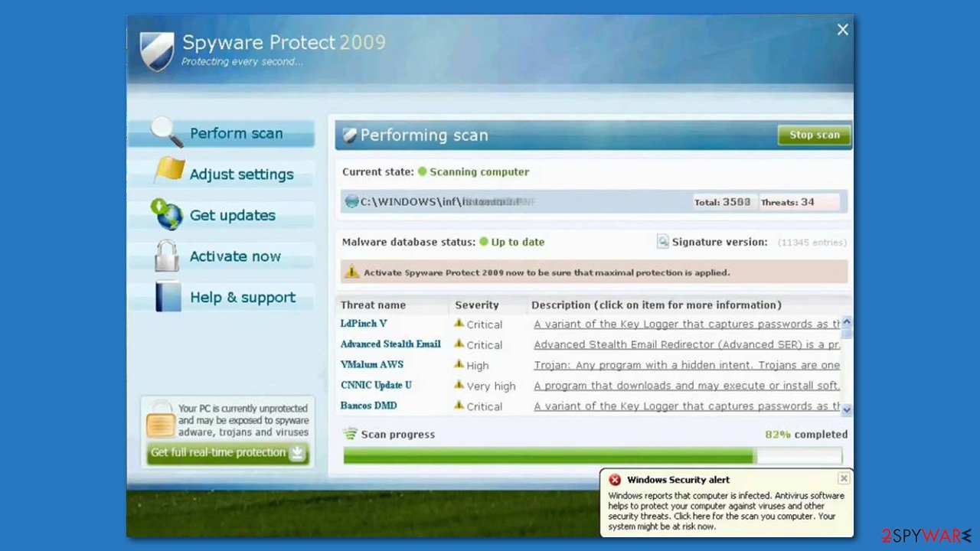Select Get updates in the sidebar
The image size is (980, 551).
221,215
